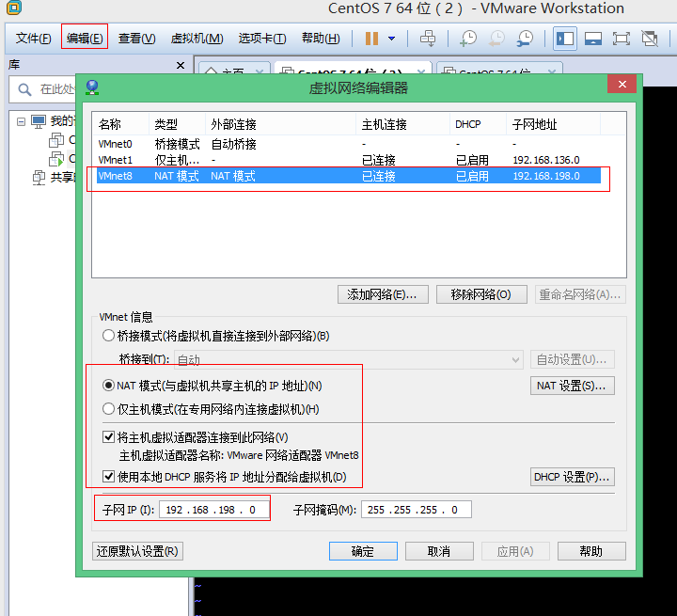Image resolution: width=677 pixels, height=616 pixels.
Task: Open the power options dropdown arrow
Action: (391, 39)
